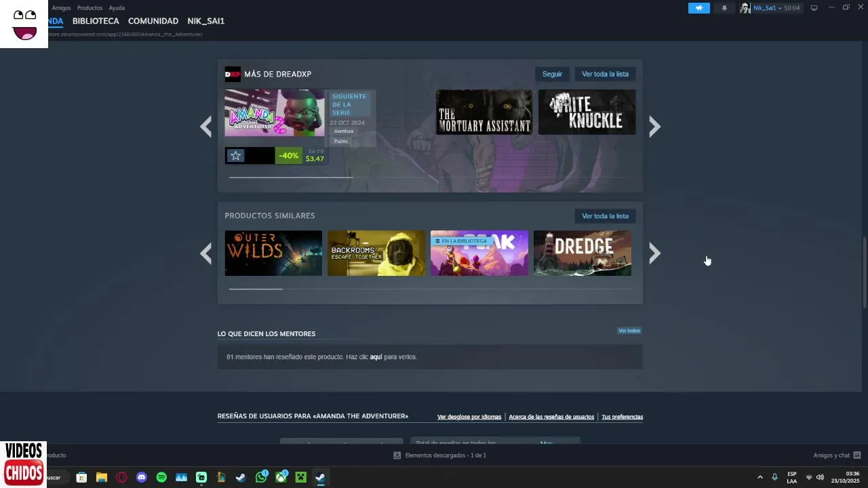
Task: Click the announcements megaphone icon
Action: tap(698, 8)
